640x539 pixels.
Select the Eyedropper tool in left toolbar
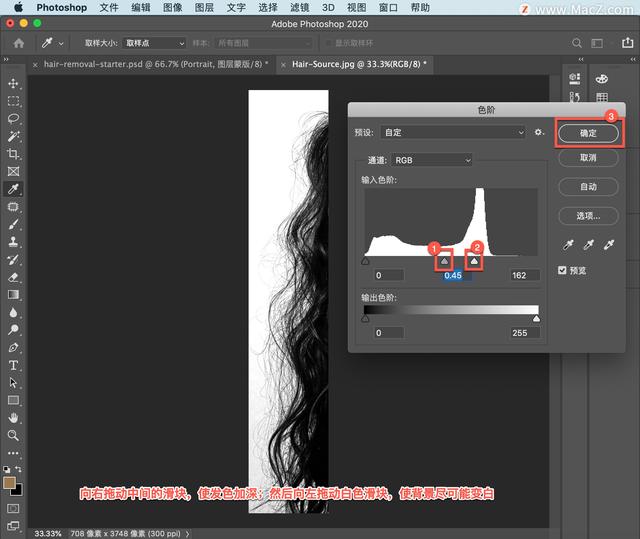click(x=13, y=189)
